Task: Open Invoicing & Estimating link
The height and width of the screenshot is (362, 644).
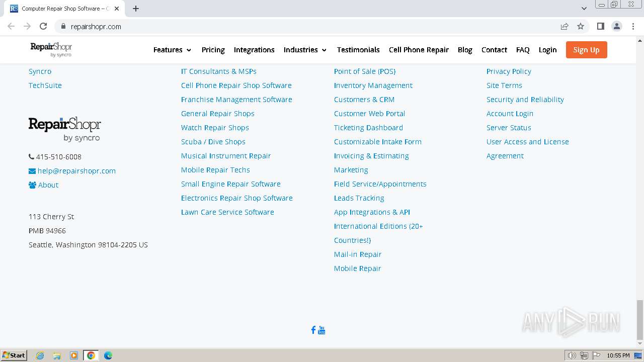Action: (x=371, y=156)
